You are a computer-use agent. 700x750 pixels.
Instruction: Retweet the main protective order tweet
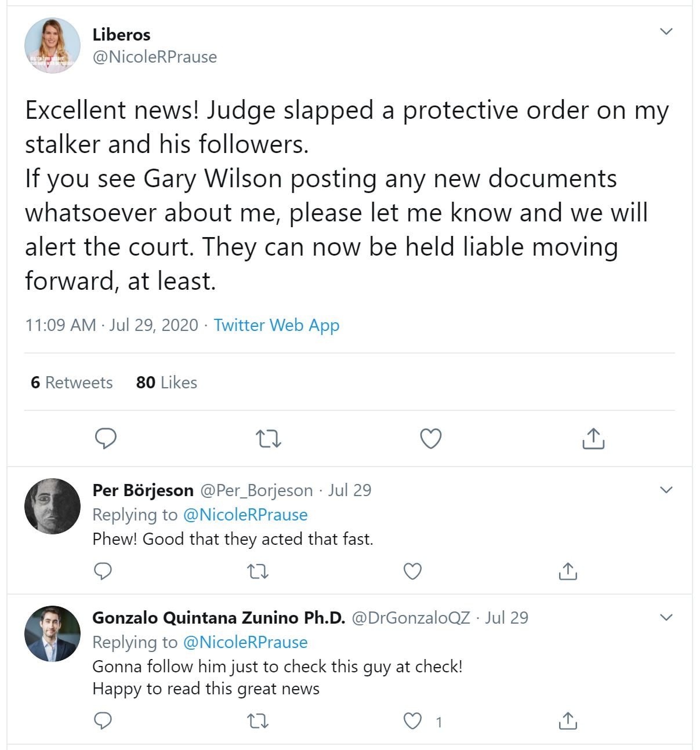(269, 439)
